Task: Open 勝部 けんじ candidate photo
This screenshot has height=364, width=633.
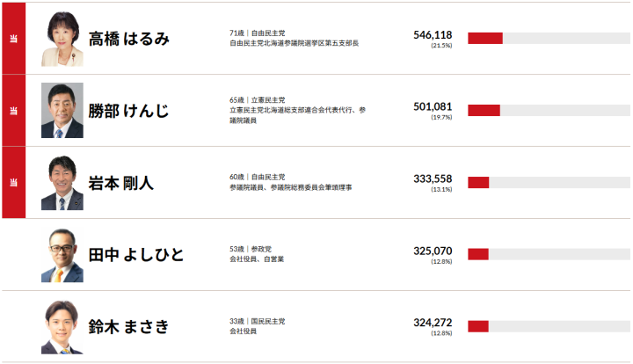Action: [x=62, y=111]
